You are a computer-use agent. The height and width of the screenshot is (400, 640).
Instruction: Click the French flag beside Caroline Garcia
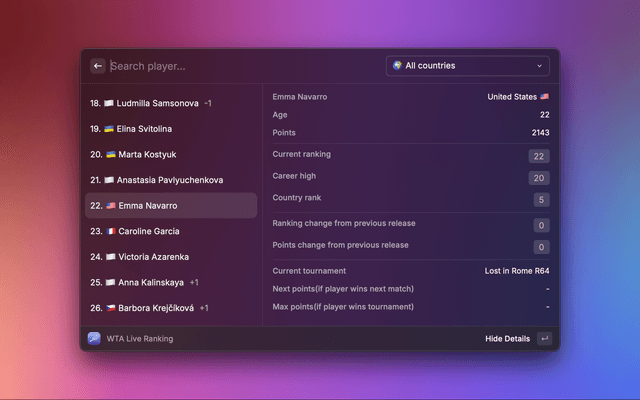click(x=110, y=231)
